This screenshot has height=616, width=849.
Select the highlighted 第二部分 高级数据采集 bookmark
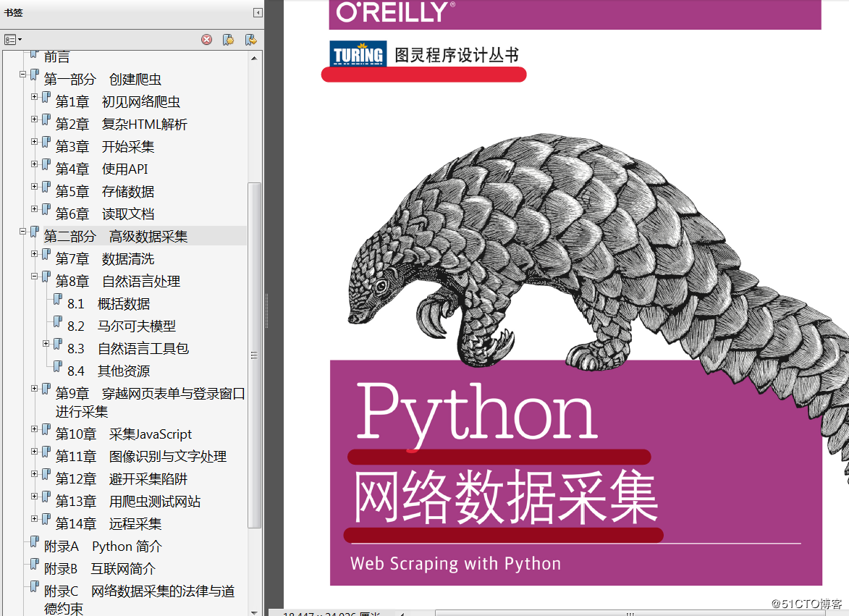tap(116, 237)
